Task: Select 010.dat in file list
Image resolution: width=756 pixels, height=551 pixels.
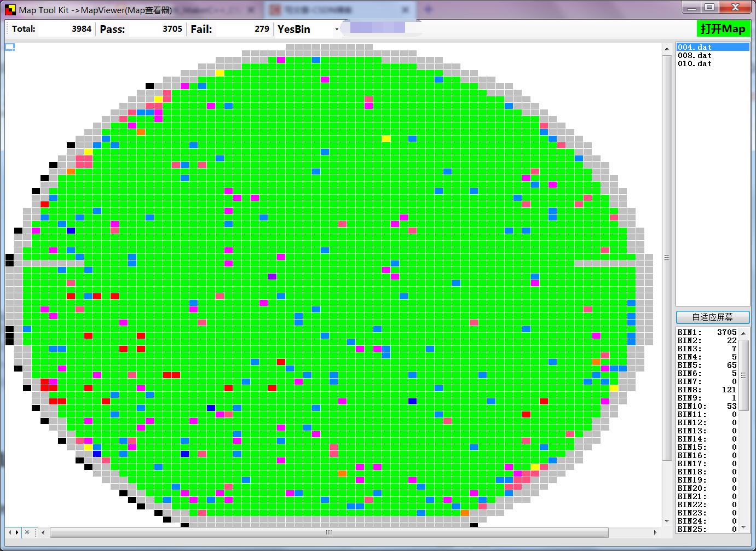Action: pos(713,63)
